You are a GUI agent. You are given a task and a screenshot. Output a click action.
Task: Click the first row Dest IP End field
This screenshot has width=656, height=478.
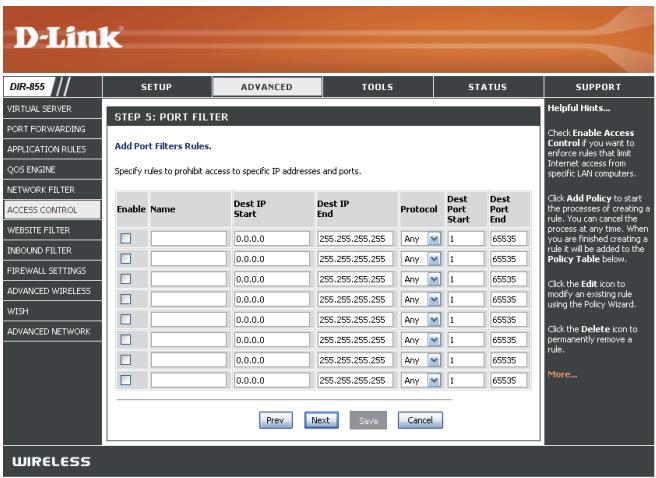tap(355, 239)
